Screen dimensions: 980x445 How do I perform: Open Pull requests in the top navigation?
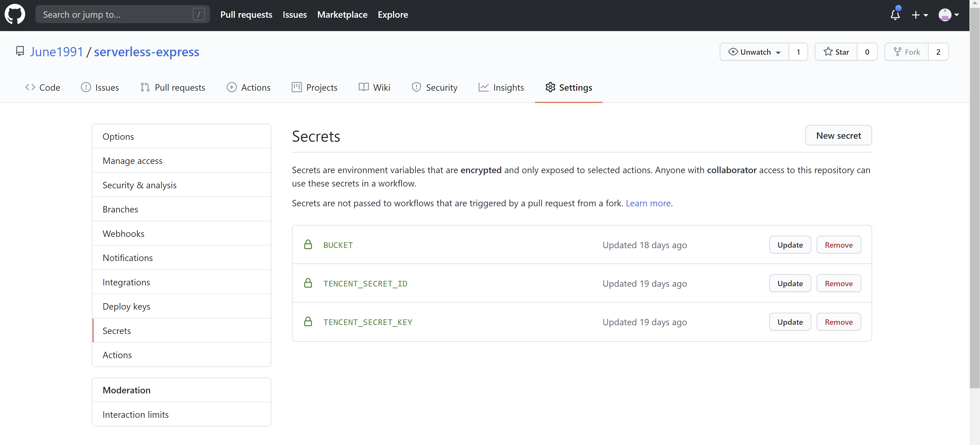(x=246, y=14)
